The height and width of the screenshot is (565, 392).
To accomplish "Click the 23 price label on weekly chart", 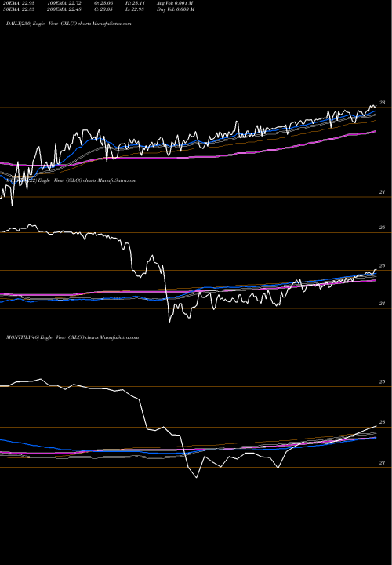I will [x=383, y=265].
